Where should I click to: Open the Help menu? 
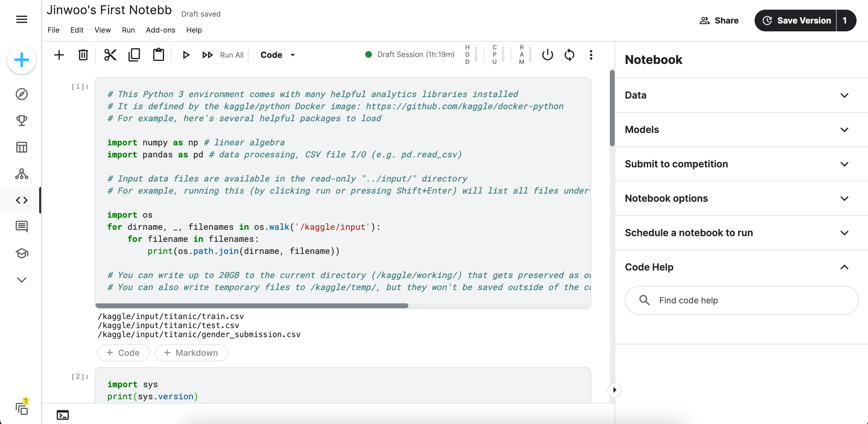pos(194,30)
